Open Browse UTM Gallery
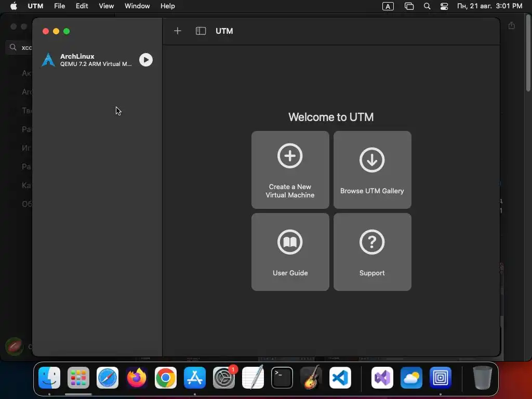Screen dimensions: 532x399 pyautogui.click(x=372, y=170)
